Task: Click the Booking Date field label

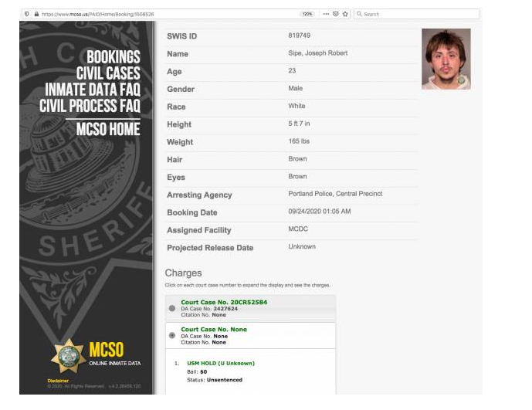Action: (x=192, y=213)
